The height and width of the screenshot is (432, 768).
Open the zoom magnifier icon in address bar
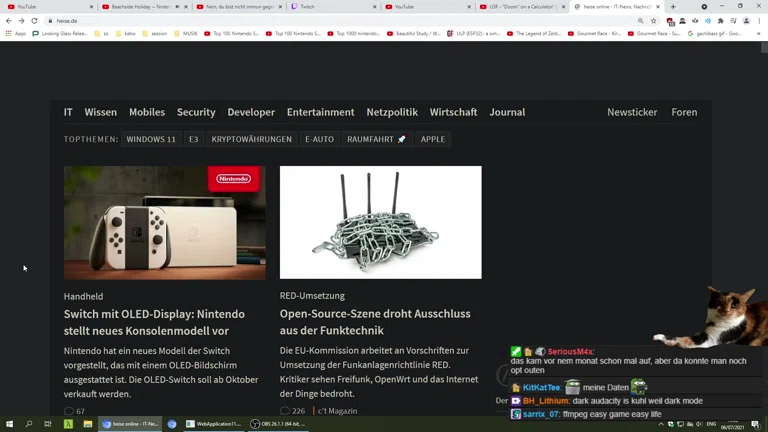(x=641, y=21)
